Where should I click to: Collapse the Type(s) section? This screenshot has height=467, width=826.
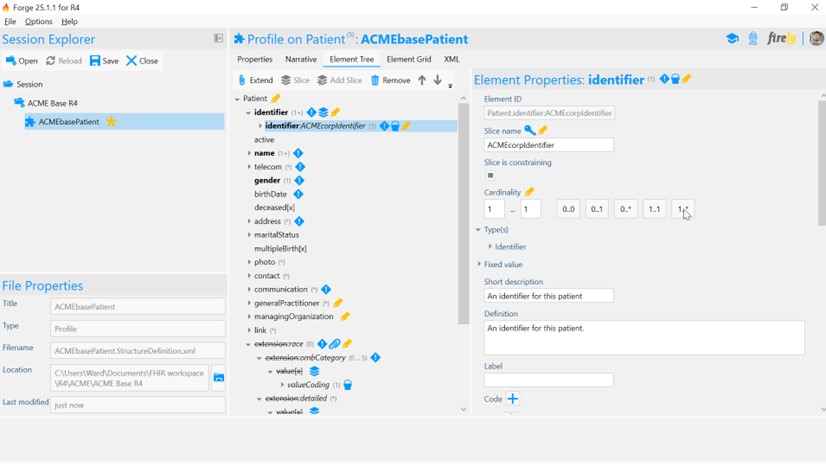click(479, 230)
